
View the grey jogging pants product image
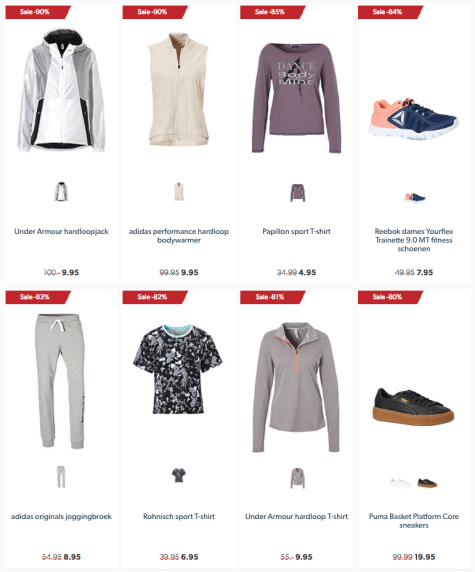61,381
